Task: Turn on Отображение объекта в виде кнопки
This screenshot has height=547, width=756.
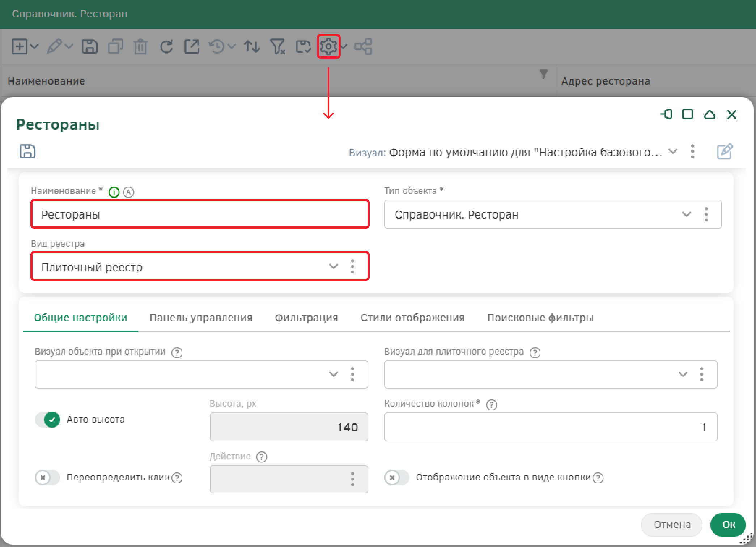Action: 397,478
